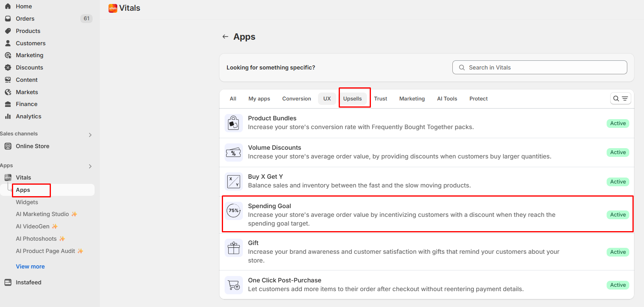Image resolution: width=644 pixels, height=307 pixels.
Task: Click the Products tag icon
Action: [x=8, y=31]
